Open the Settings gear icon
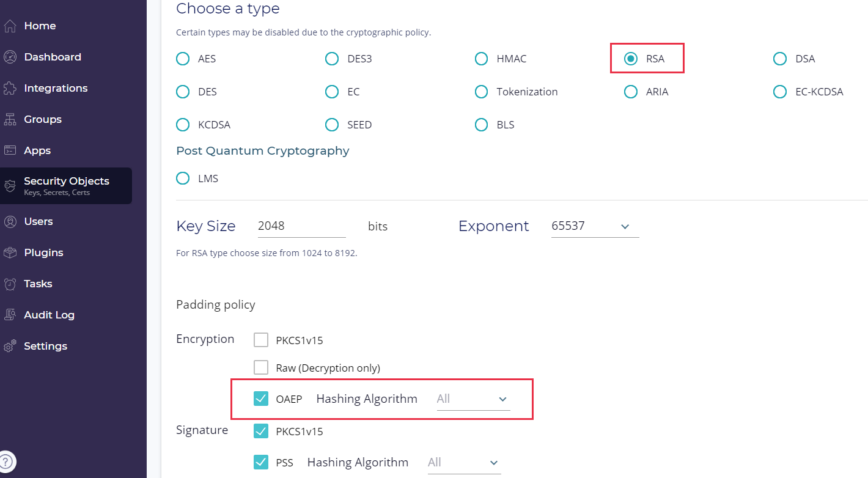868x478 pixels. tap(10, 346)
